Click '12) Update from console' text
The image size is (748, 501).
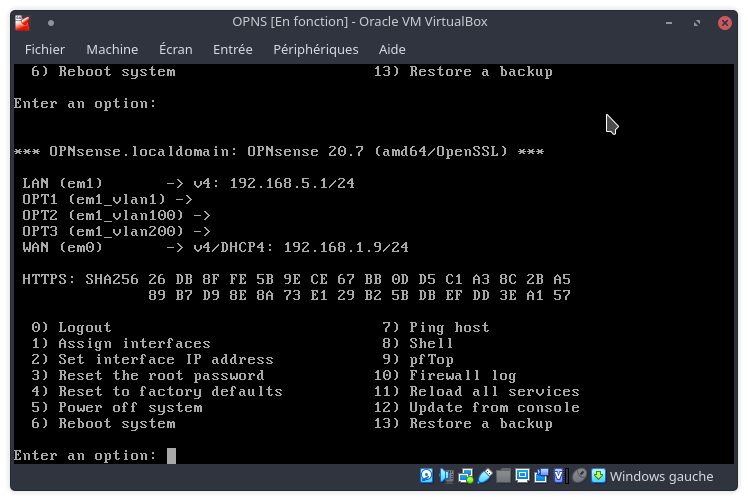(x=476, y=407)
